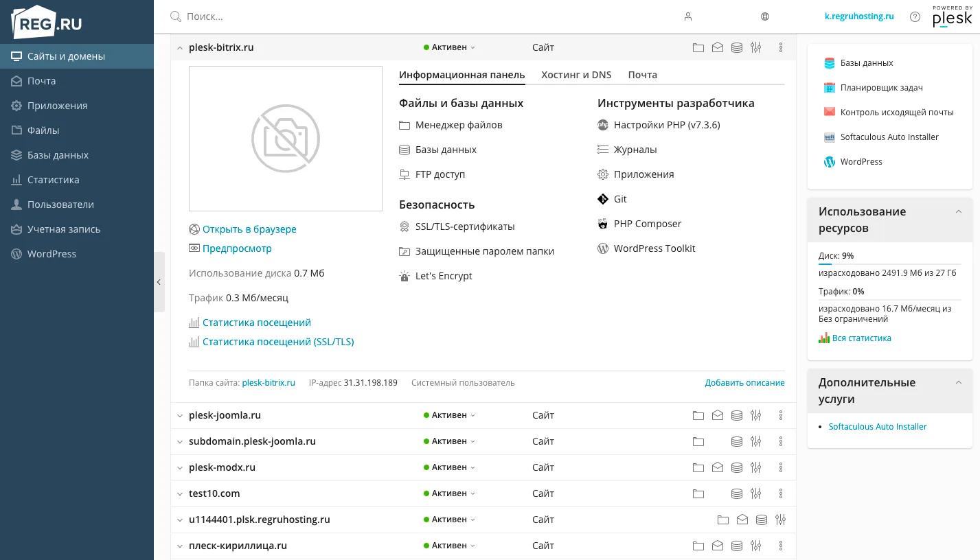The height and width of the screenshot is (560, 980).
Task: Click Открыть в браузере link
Action: pyautogui.click(x=249, y=229)
